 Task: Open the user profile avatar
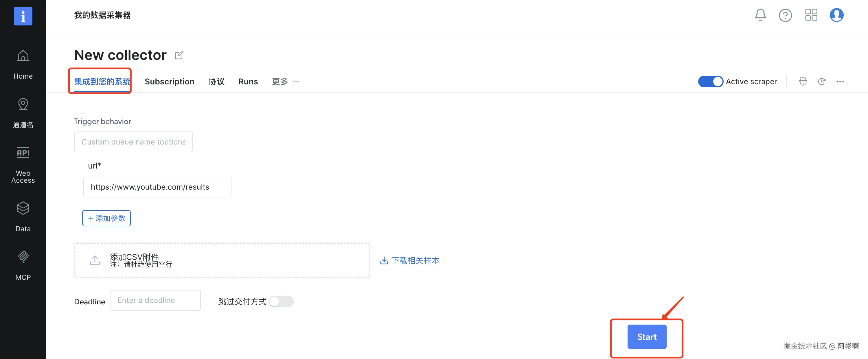coord(836,15)
